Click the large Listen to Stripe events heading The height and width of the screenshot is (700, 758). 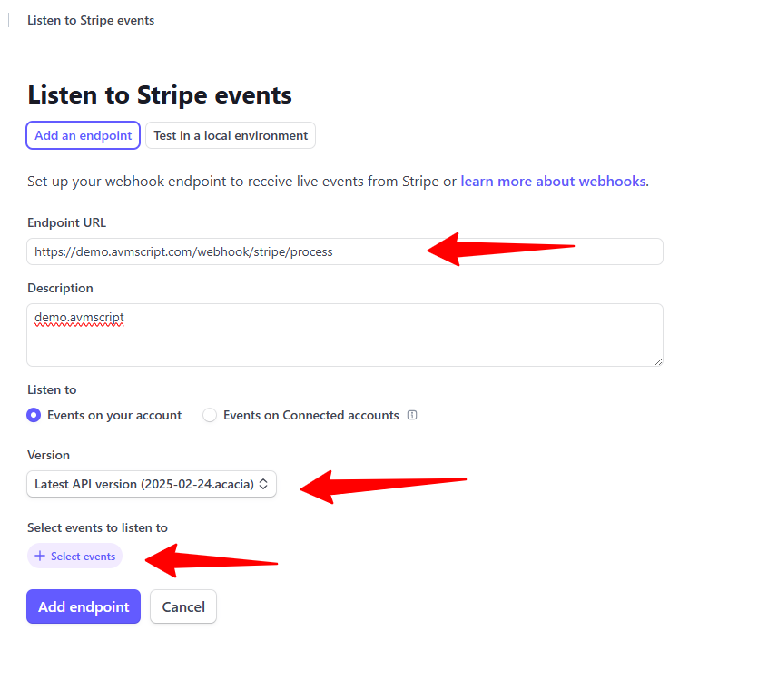pos(160,94)
